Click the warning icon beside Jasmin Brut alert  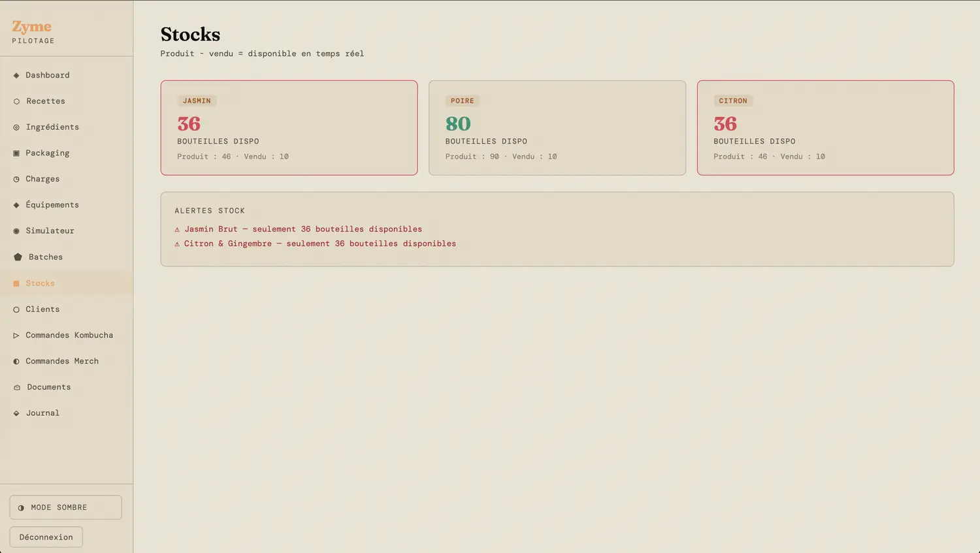pos(177,229)
